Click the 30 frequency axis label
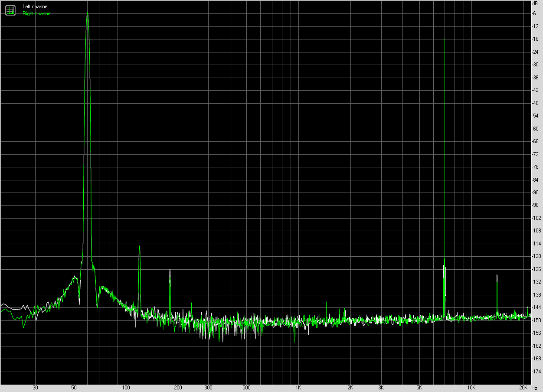The width and height of the screenshot is (543, 392). coord(36,388)
